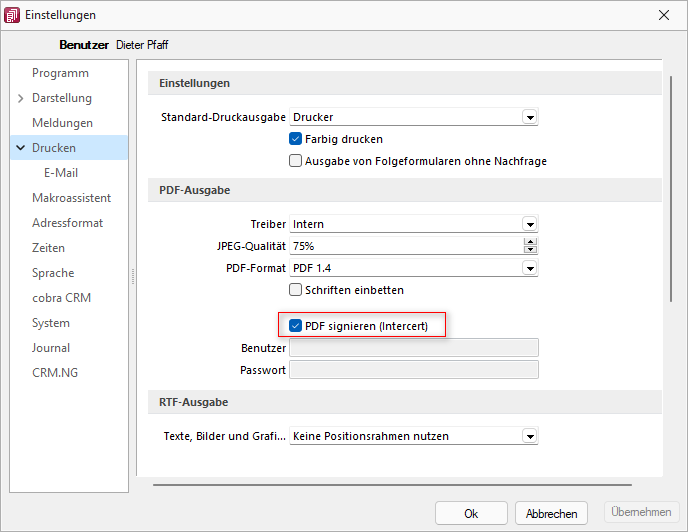Enable Ausgabe von Folgeformularen ohne Nachfrage
Image resolution: width=688 pixels, height=532 pixels.
295,161
